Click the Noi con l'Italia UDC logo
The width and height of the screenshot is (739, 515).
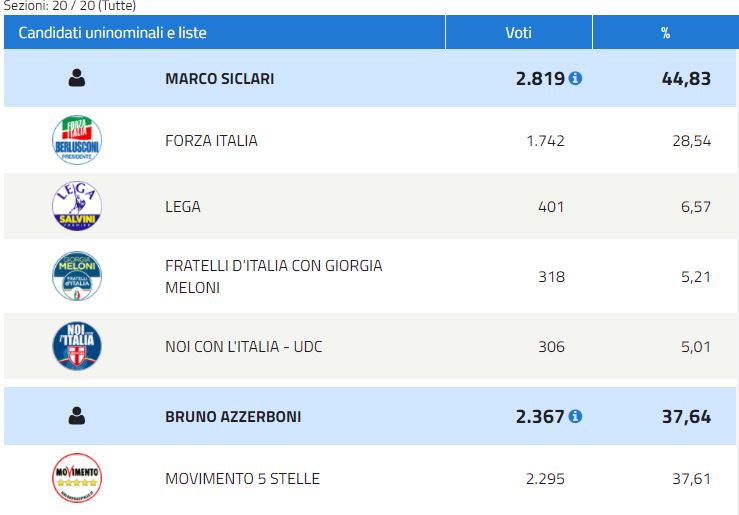(x=77, y=346)
